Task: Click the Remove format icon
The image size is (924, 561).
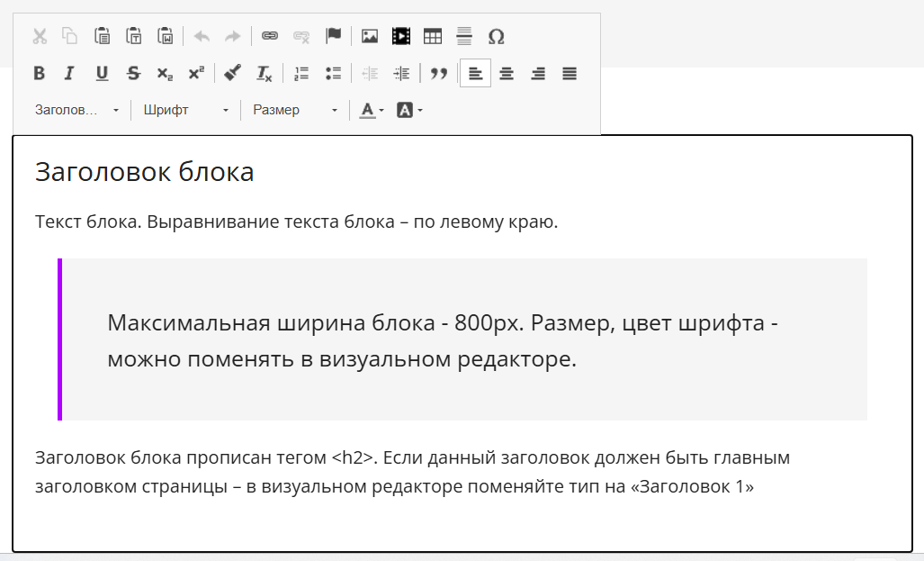Action: 264,73
